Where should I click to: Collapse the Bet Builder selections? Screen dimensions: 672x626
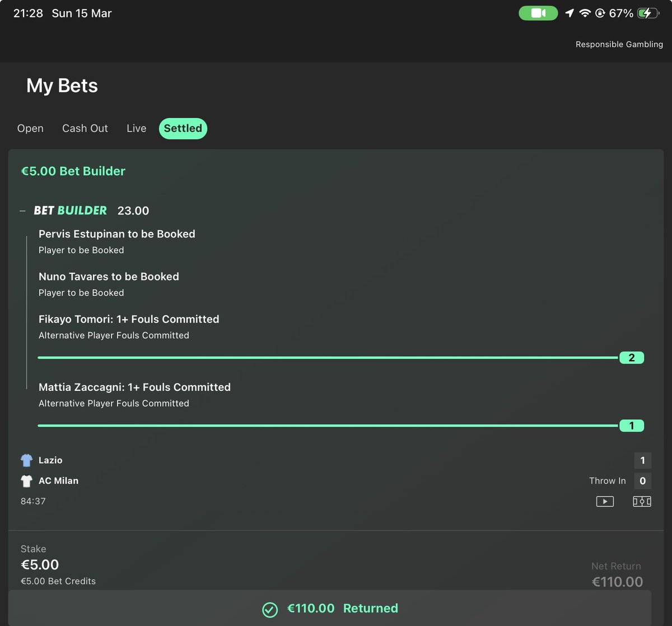22,211
